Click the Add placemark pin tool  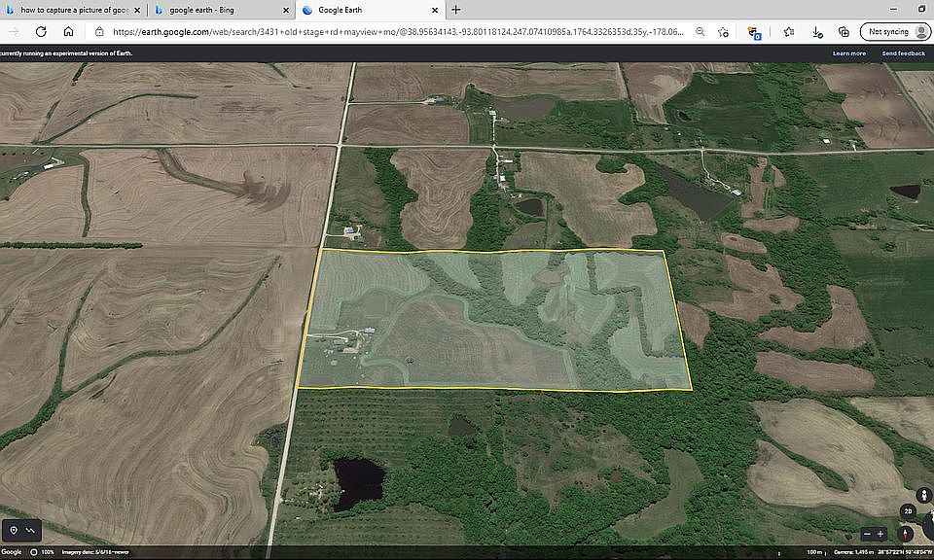14,530
